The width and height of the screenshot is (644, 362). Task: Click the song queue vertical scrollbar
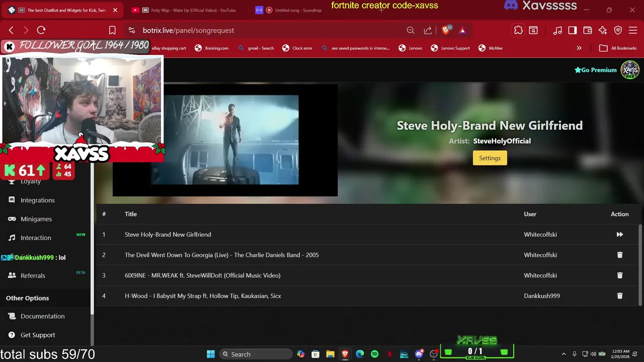coord(640,264)
